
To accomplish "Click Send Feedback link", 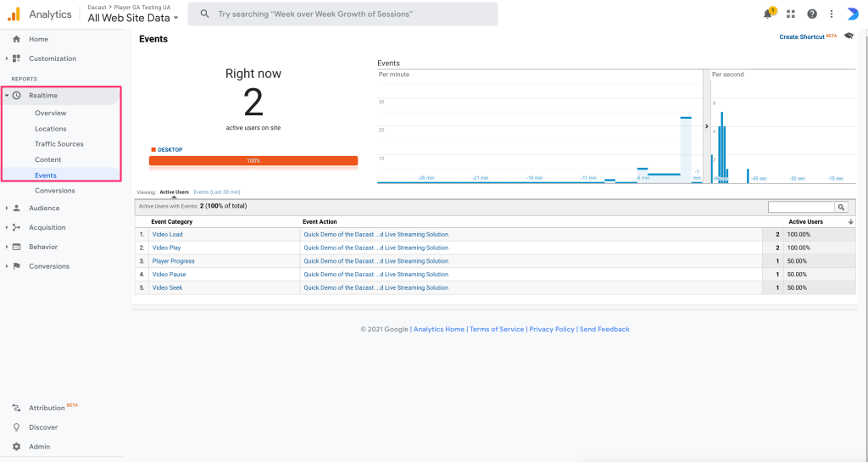I will tap(604, 329).
